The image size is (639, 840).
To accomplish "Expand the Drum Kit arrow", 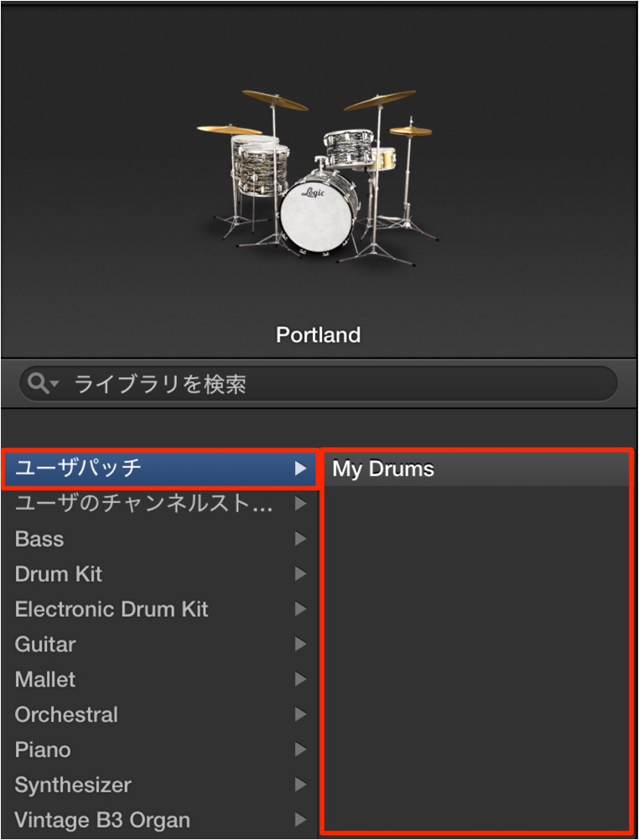I will pyautogui.click(x=301, y=574).
